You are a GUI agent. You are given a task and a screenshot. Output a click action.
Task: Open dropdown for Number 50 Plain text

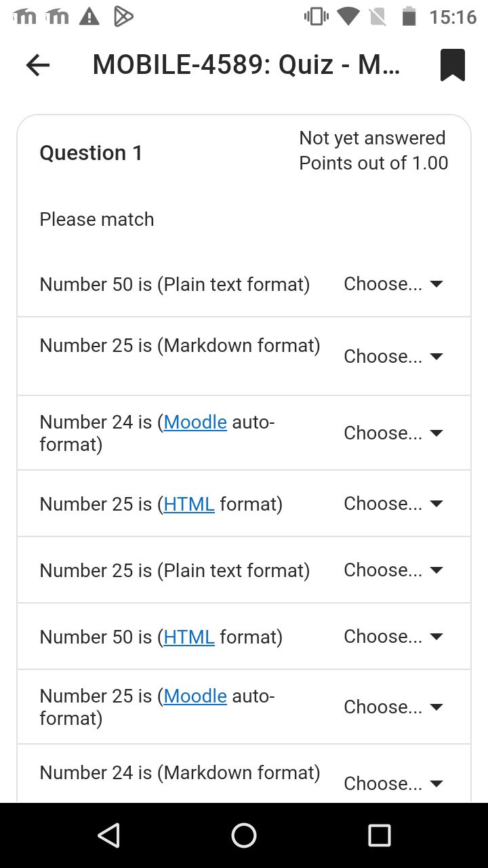pos(394,284)
